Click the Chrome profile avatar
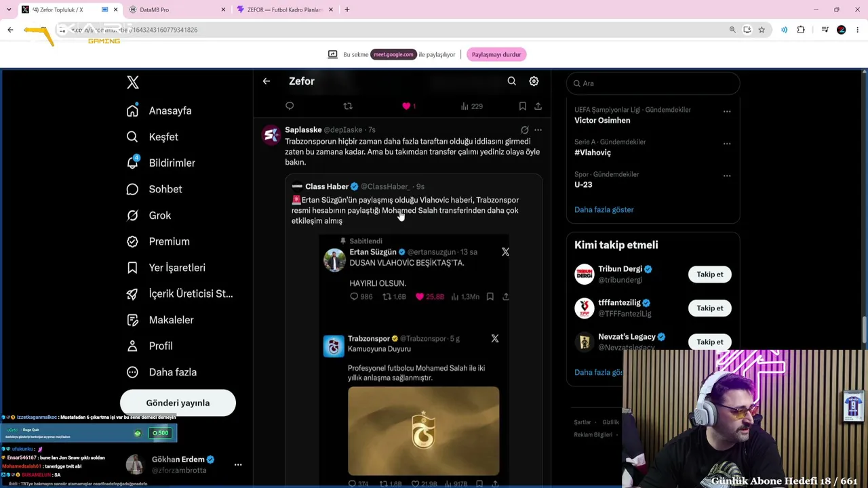 (842, 30)
